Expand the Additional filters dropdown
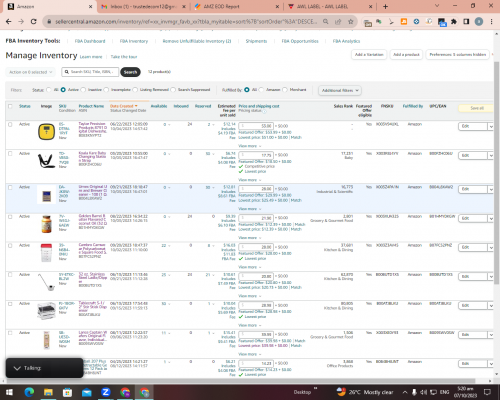Screen dimensions: 500x400 [x=340, y=90]
